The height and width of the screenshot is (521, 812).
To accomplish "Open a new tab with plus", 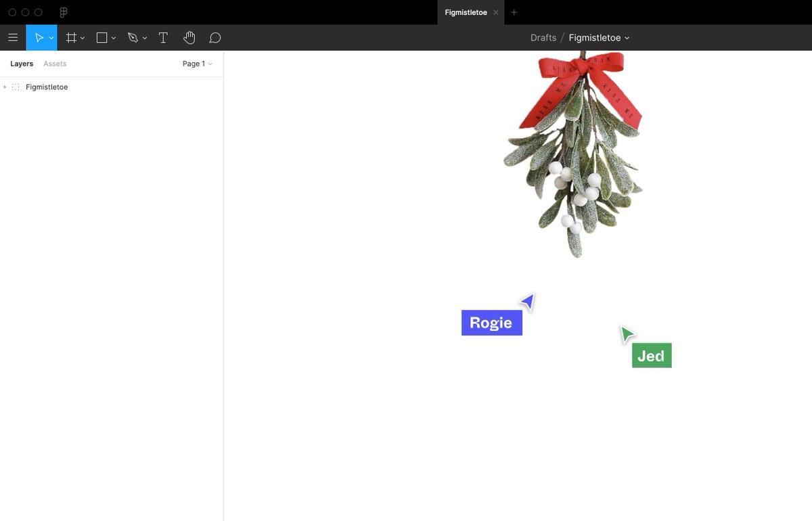I will pos(514,12).
